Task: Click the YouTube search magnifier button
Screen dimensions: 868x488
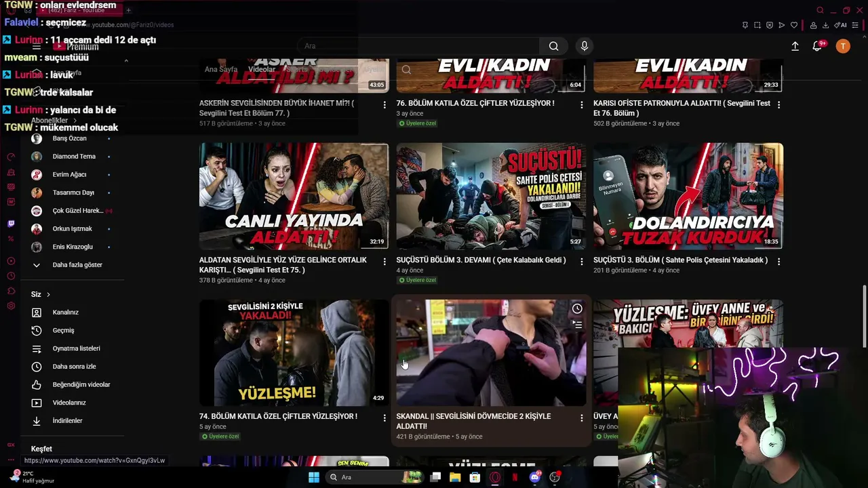Action: (554, 46)
